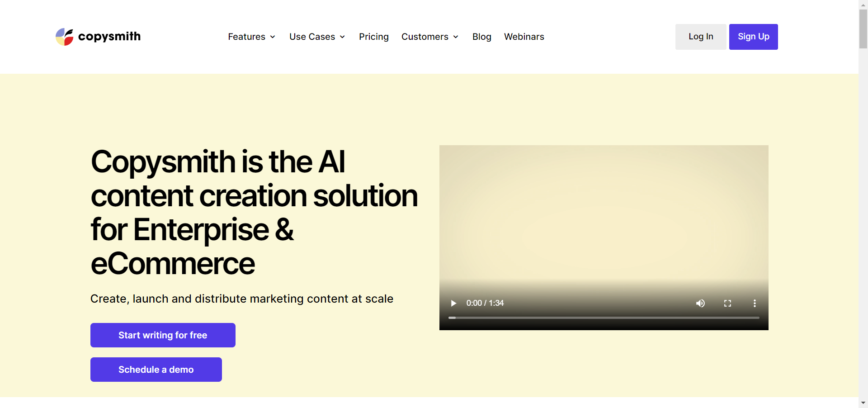This screenshot has width=868, height=408.
Task: Click the page scrollbar thumb
Action: pos(863,28)
